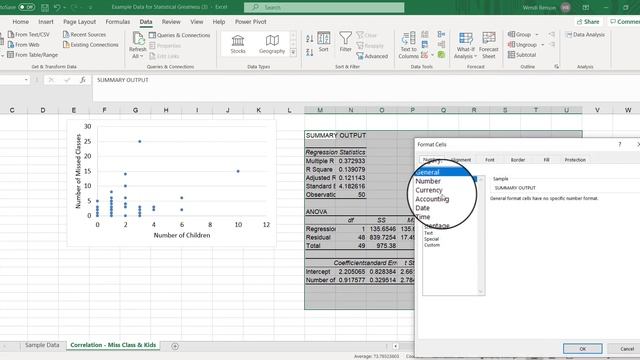Click Text to Columns

click(x=409, y=45)
